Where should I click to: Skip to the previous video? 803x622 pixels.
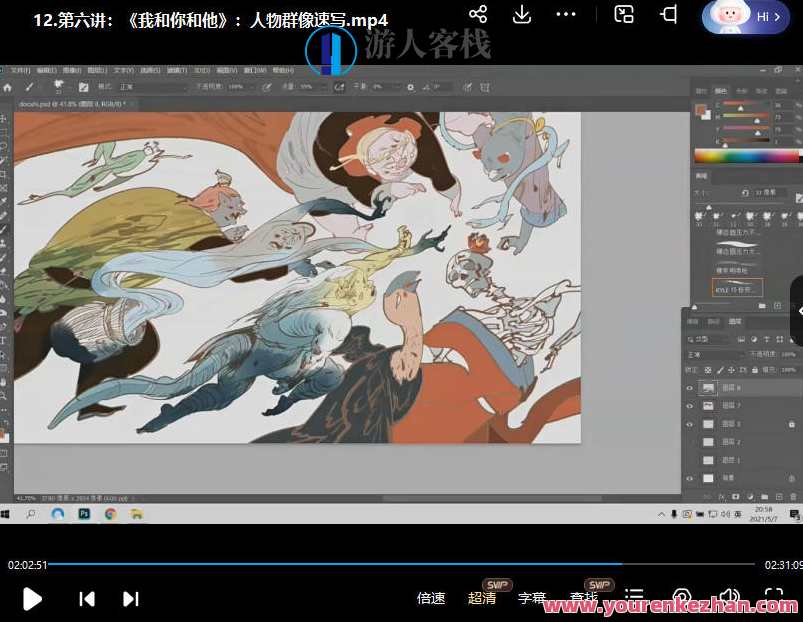87,598
